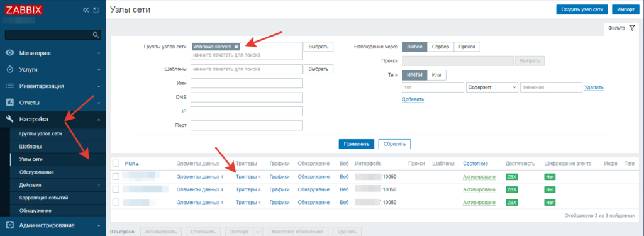Hide sidebar using the window icon
This screenshot has width=644, height=236.
click(96, 10)
